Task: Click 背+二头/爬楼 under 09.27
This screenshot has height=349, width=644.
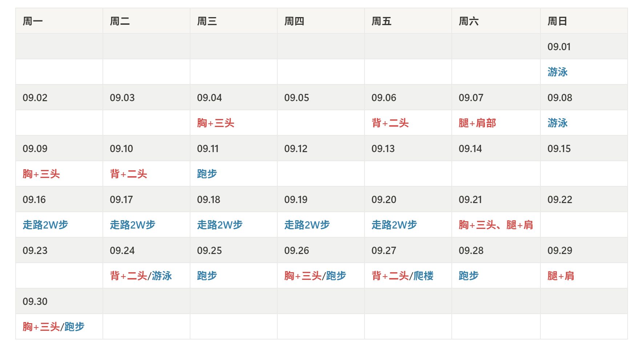Action: 403,276
